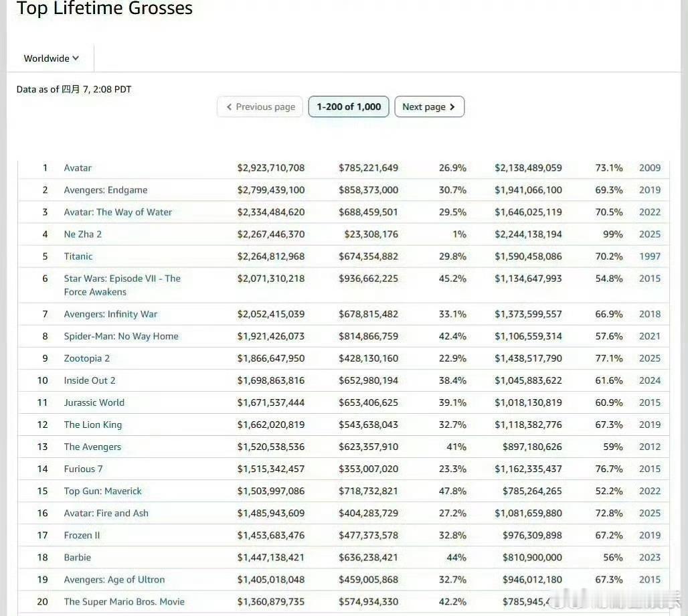688x616 pixels.
Task: Open The Super Mario Bros. Movie link
Action: pyautogui.click(x=124, y=601)
